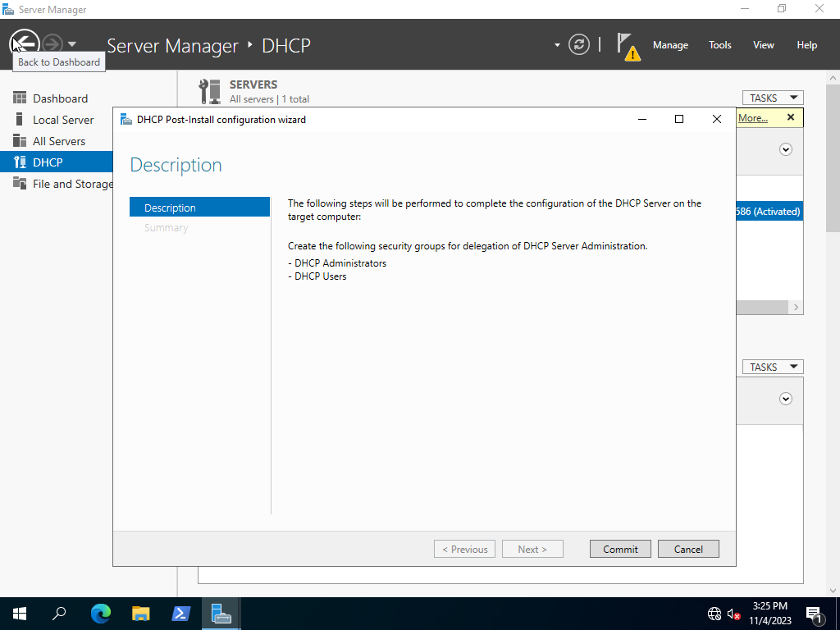Select the DHCP sidebar item
The height and width of the screenshot is (630, 840).
click(57, 162)
